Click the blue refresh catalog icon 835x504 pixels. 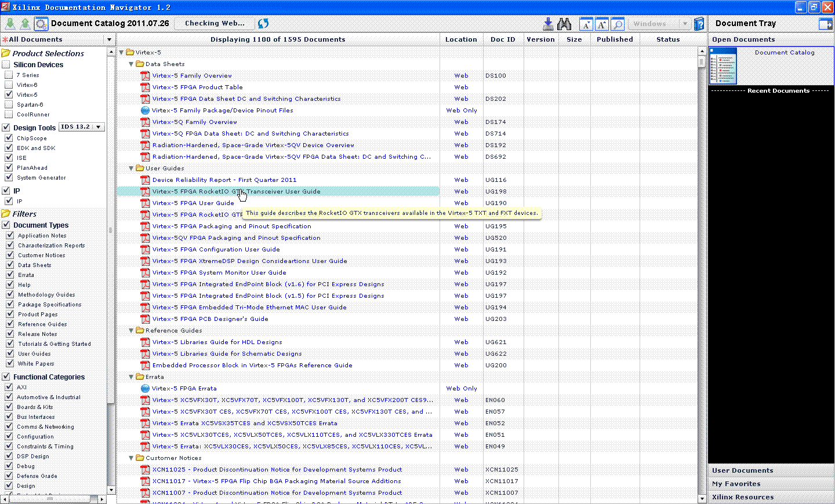pyautogui.click(x=263, y=24)
